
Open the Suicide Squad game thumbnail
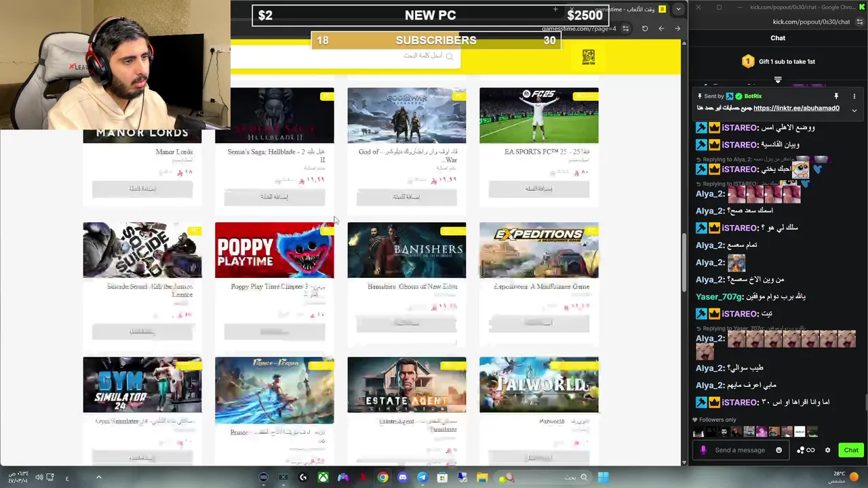142,250
